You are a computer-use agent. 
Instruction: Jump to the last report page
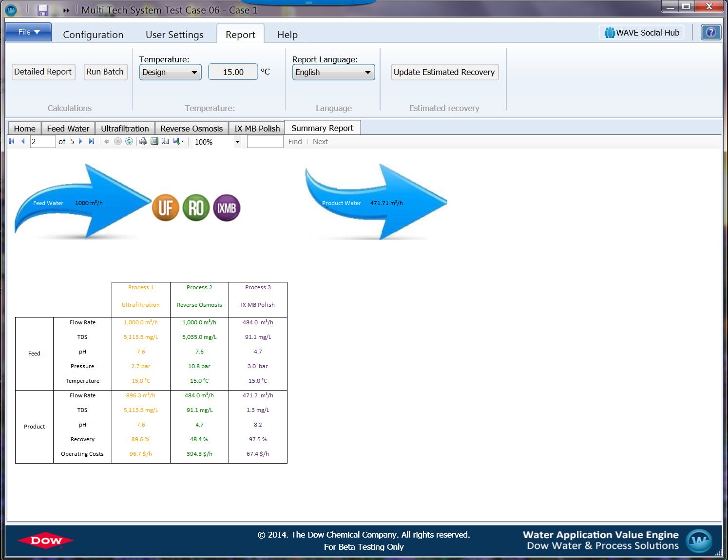(92, 142)
